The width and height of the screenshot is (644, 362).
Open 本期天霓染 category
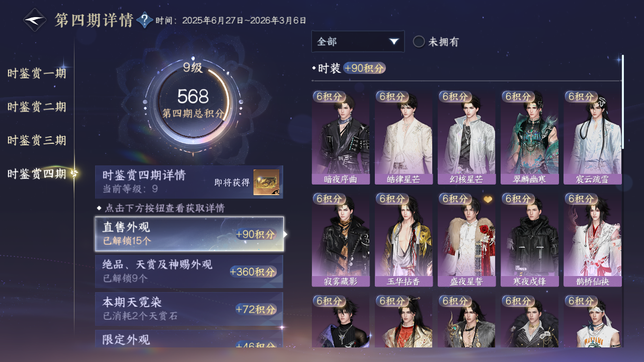pyautogui.click(x=189, y=309)
